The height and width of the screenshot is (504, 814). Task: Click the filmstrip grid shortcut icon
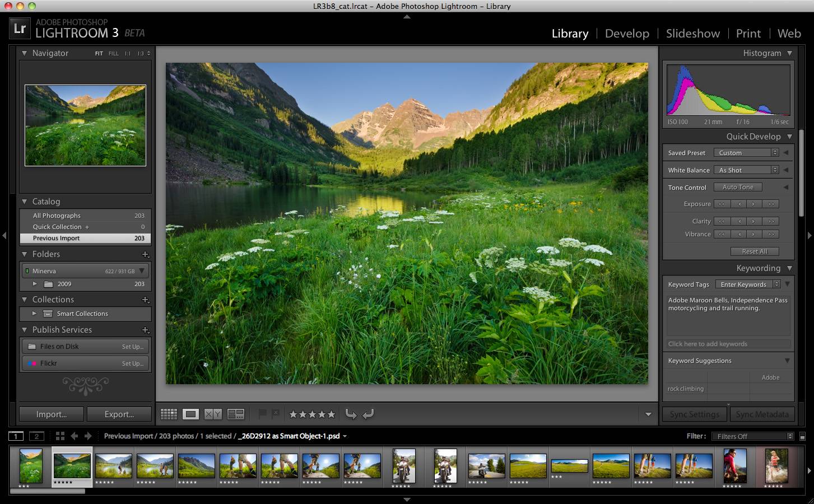[x=60, y=436]
